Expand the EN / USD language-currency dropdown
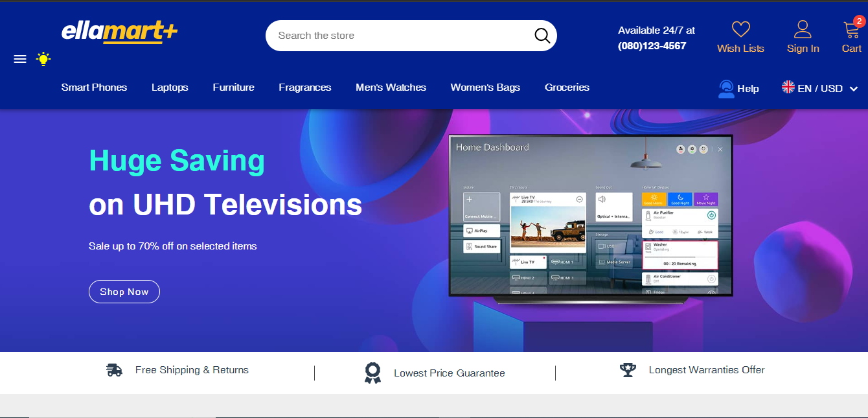868x418 pixels. [x=820, y=88]
